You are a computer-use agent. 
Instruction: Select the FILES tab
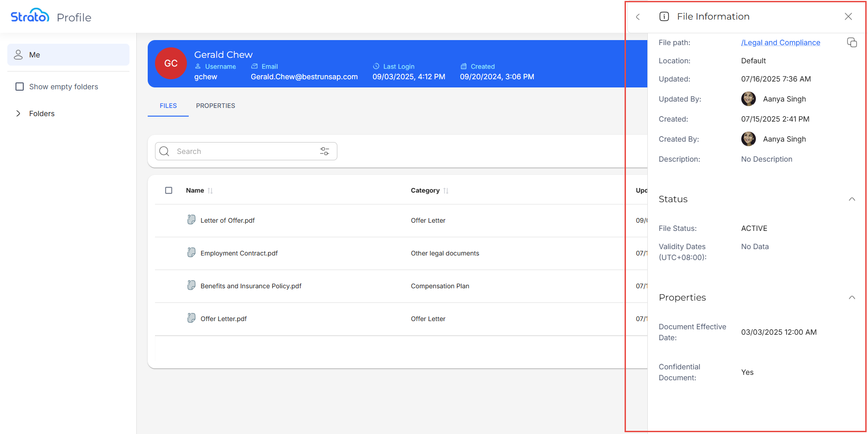tap(168, 106)
